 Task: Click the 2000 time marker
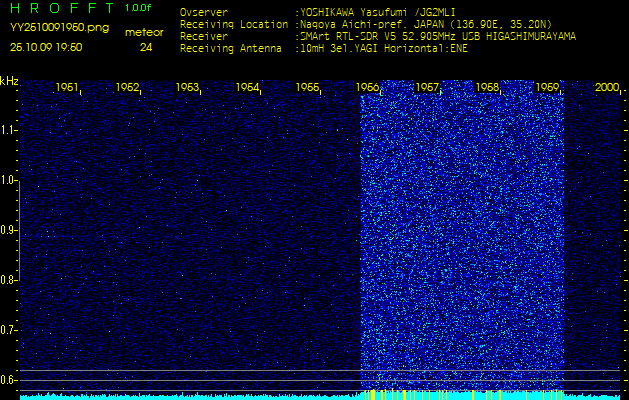pyautogui.click(x=607, y=87)
